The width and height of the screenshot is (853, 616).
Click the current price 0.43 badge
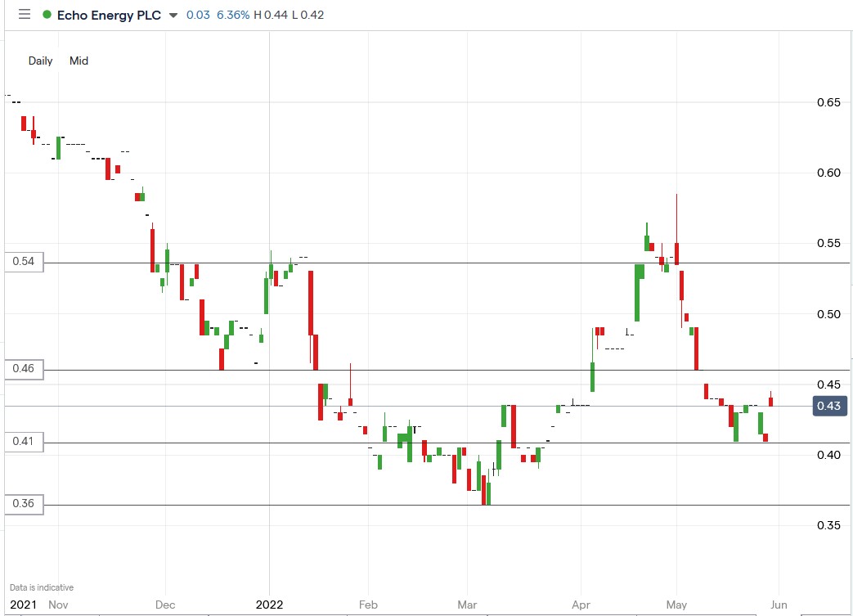coord(829,406)
